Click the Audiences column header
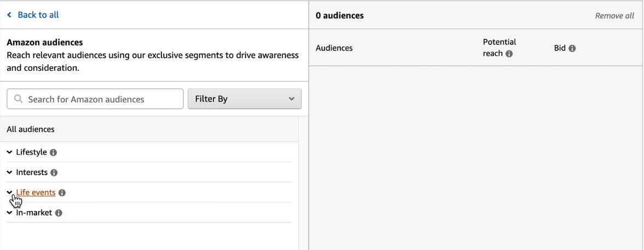Viewport: 644px width, 250px height. pyautogui.click(x=334, y=48)
